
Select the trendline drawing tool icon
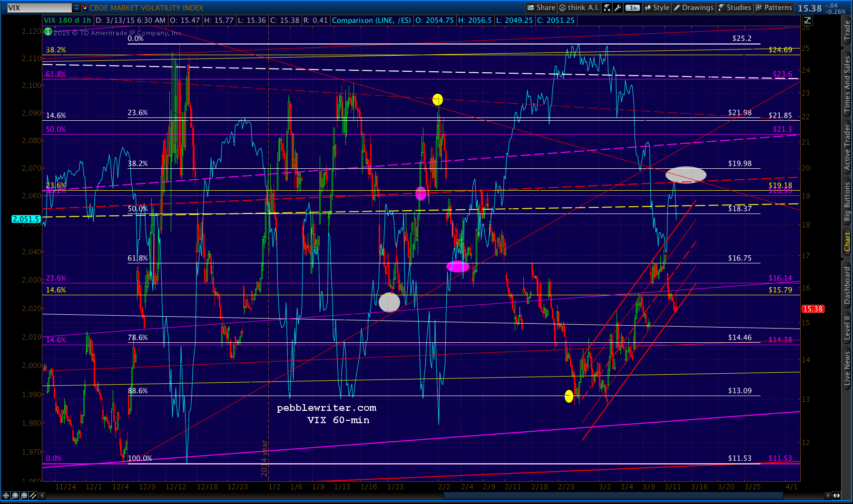pyautogui.click(x=33, y=495)
